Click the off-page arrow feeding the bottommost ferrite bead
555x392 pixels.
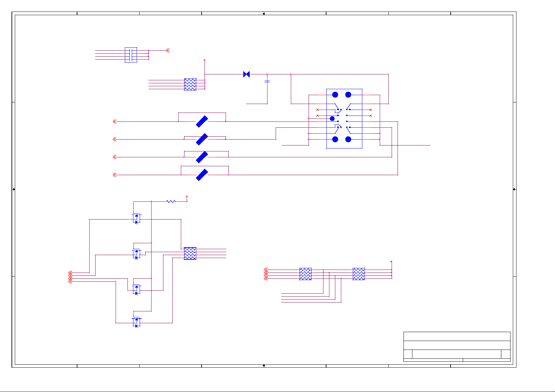pos(115,175)
